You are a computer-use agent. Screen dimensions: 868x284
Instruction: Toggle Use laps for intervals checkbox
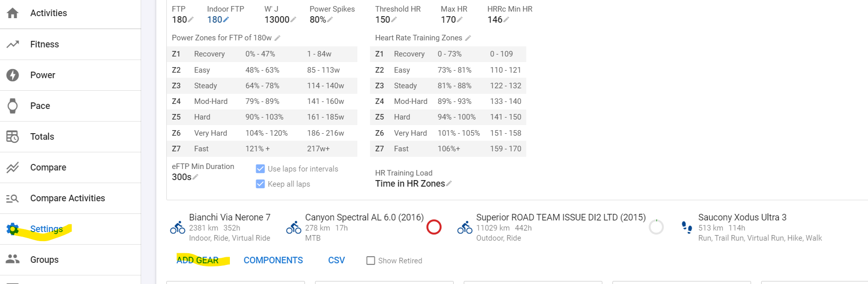(x=261, y=169)
